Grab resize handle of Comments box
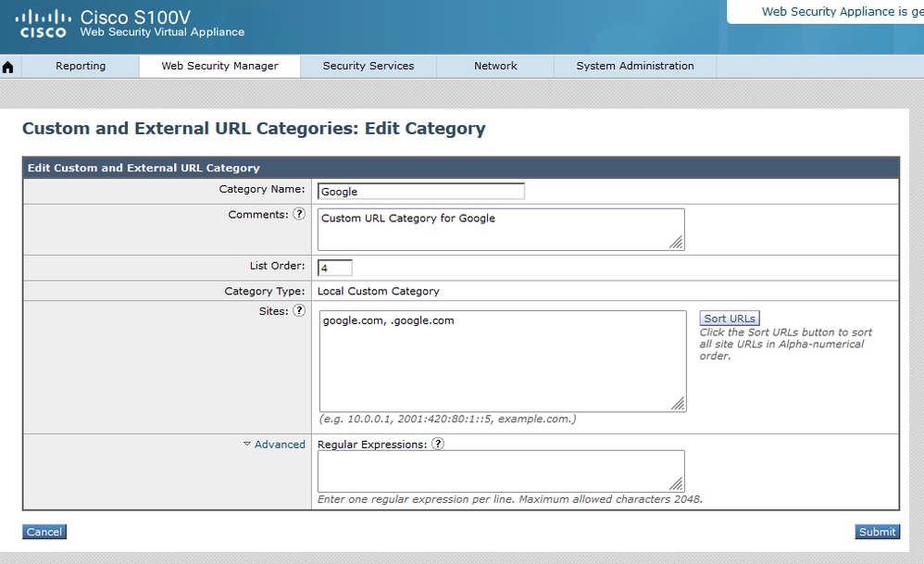Screen dimensions: 924x564 coord(677,243)
